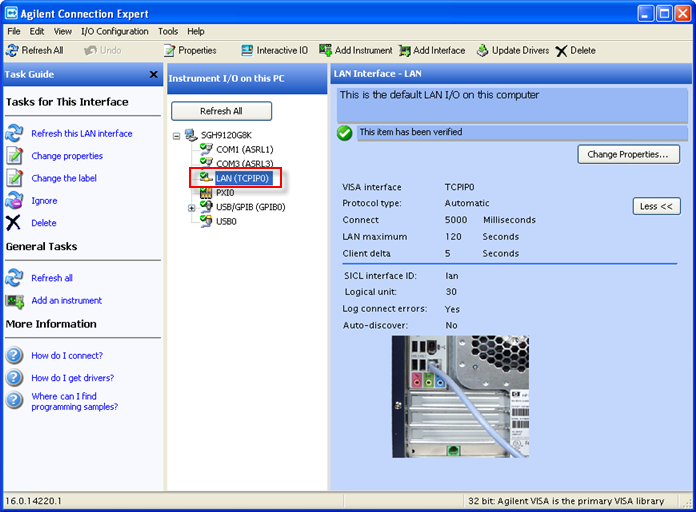Click Add Instrument toolbar icon
Viewport: 696px width, 512px height.
click(x=325, y=50)
